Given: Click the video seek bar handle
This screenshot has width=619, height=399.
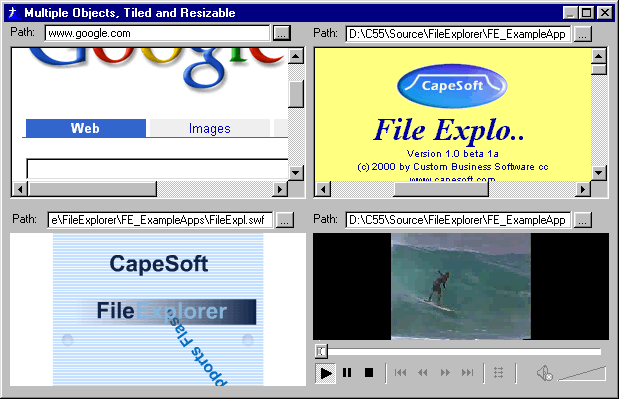Looking at the screenshot, I should pyautogui.click(x=321, y=351).
